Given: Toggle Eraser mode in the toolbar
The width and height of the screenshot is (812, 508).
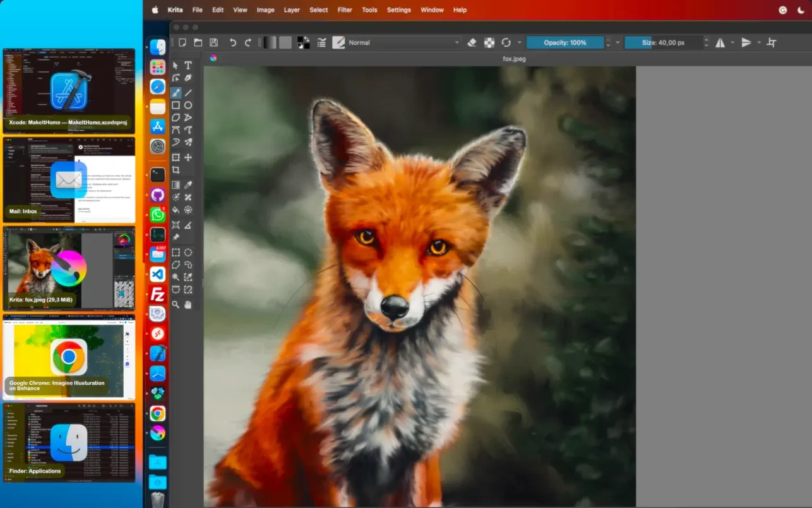Looking at the screenshot, I should [472, 42].
